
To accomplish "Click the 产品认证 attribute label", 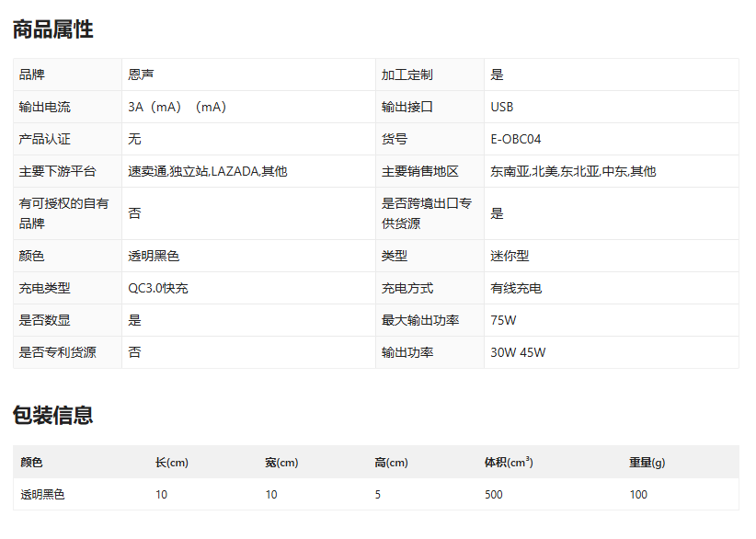I will pyautogui.click(x=44, y=139).
